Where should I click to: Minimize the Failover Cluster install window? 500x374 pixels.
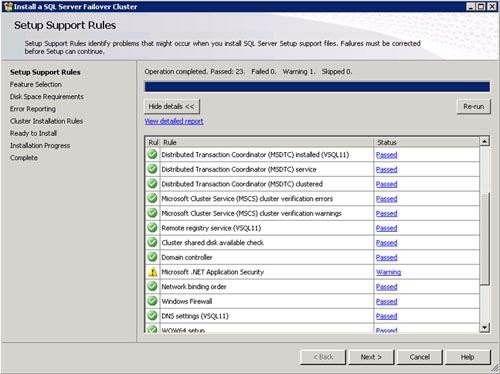pos(471,7)
